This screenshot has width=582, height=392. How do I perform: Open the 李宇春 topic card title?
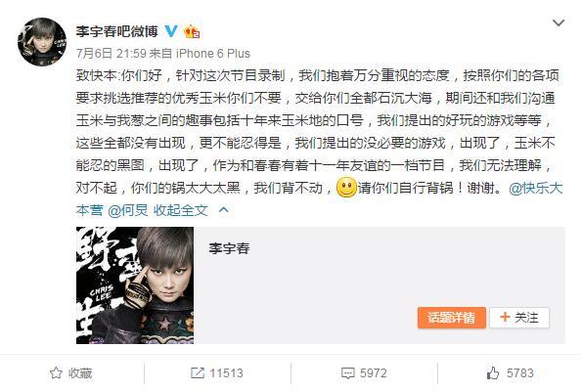[229, 248]
